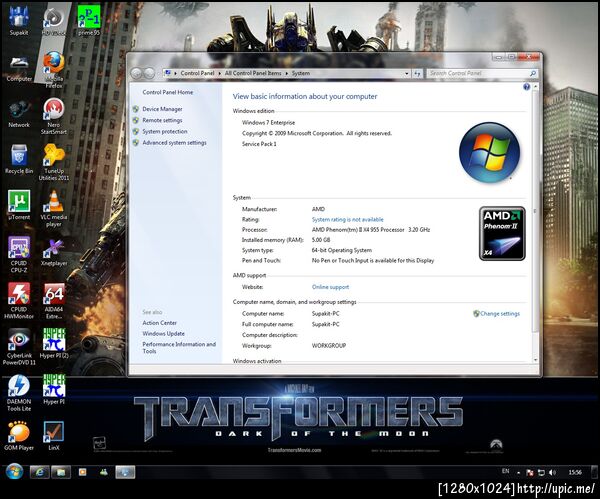Open Windows Explorer from the taskbar
The height and width of the screenshot is (499, 600).
pos(61,472)
